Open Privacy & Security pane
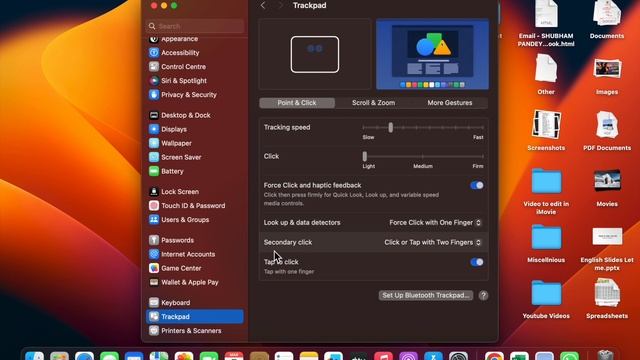This screenshot has width=640, height=360. [x=183, y=94]
